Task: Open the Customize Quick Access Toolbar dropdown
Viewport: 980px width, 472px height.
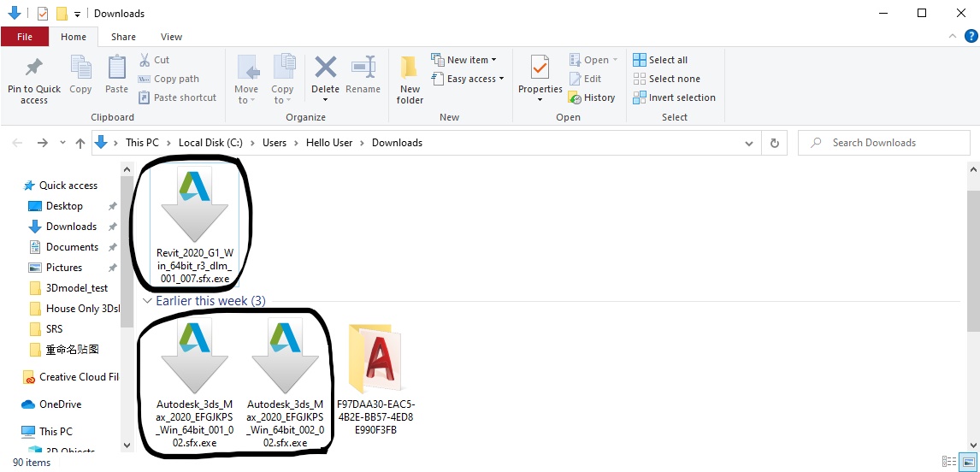Action: (x=77, y=14)
